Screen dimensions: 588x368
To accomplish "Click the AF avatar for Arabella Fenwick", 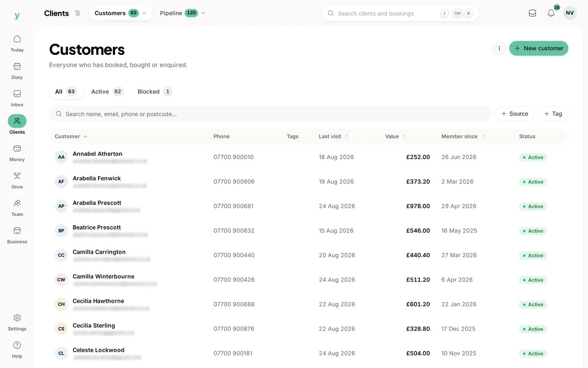I will 61,182.
